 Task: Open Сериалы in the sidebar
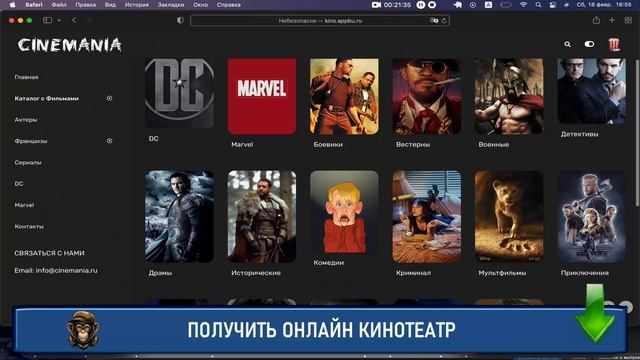pos(28,162)
